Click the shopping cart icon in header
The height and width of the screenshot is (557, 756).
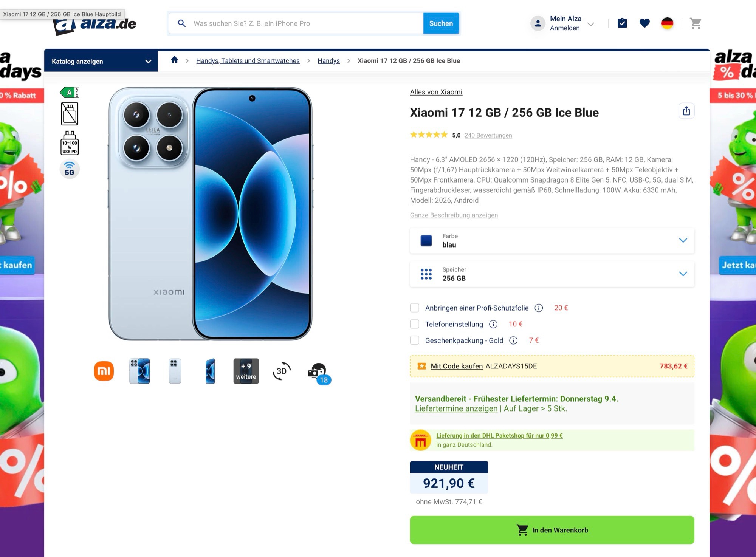coord(696,23)
